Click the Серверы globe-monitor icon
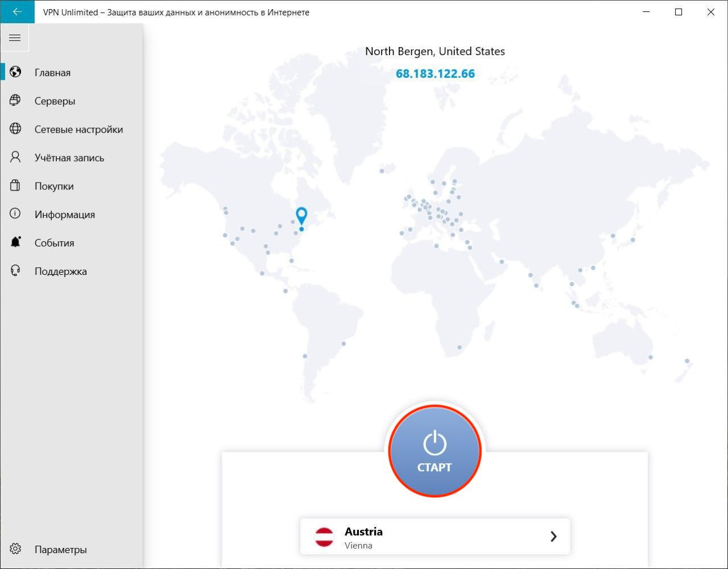This screenshot has width=728, height=569. coord(15,101)
